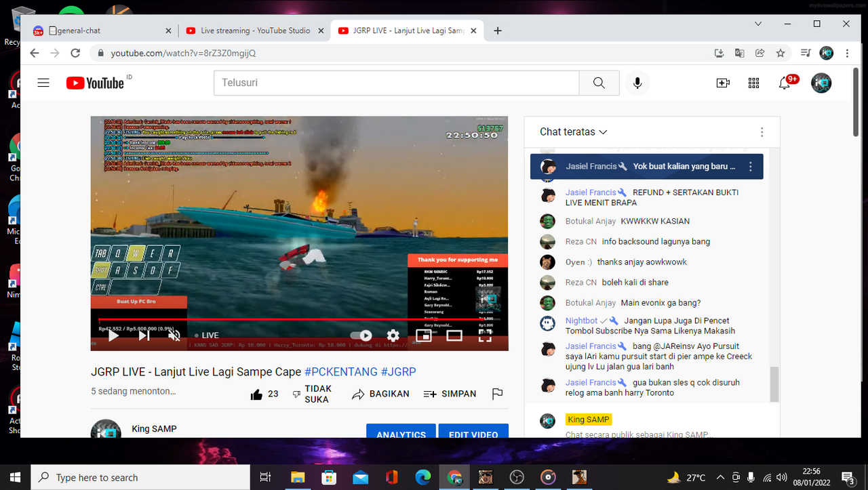Open pinned message options menu
This screenshot has width=868, height=490.
[x=750, y=167]
